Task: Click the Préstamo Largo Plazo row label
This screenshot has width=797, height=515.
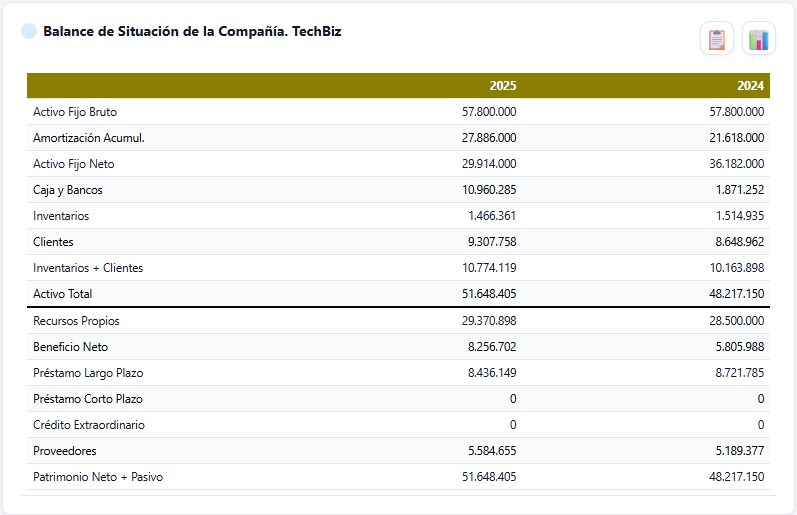Action: [x=88, y=373]
